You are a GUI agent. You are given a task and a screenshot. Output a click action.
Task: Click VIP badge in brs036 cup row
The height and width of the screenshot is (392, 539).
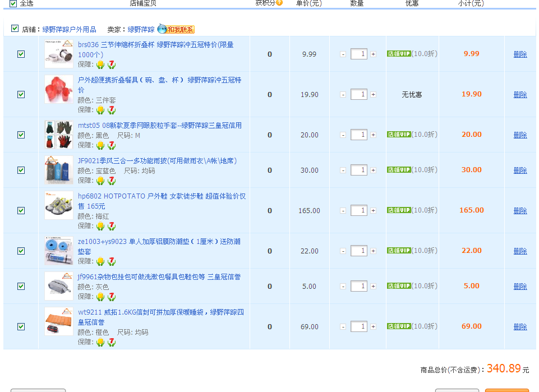pos(399,54)
